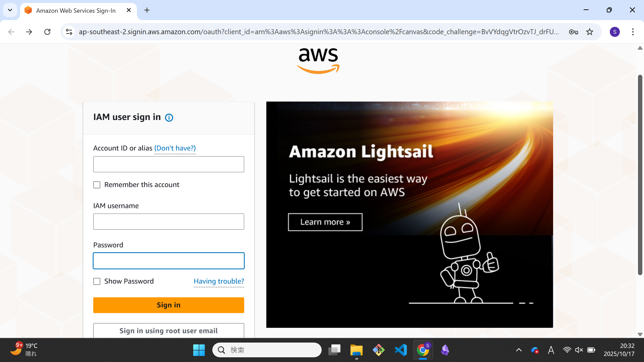The image size is (644, 362).
Task: Open a new browser tab
Action: 147,10
